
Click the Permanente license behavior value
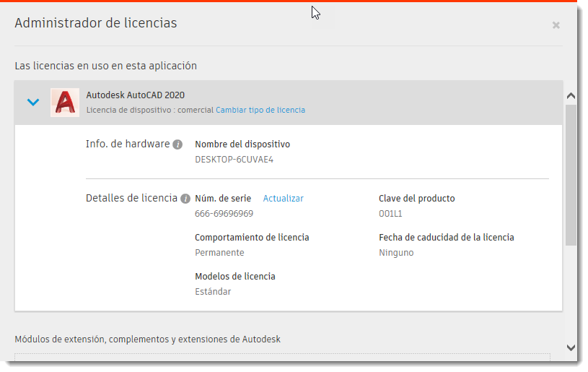coord(219,253)
